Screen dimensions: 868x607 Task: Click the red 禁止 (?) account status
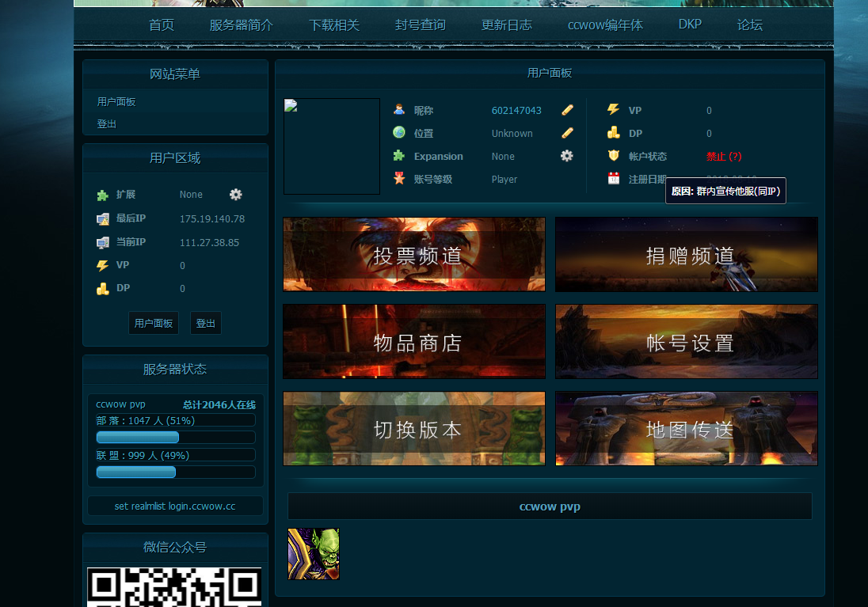(x=724, y=157)
